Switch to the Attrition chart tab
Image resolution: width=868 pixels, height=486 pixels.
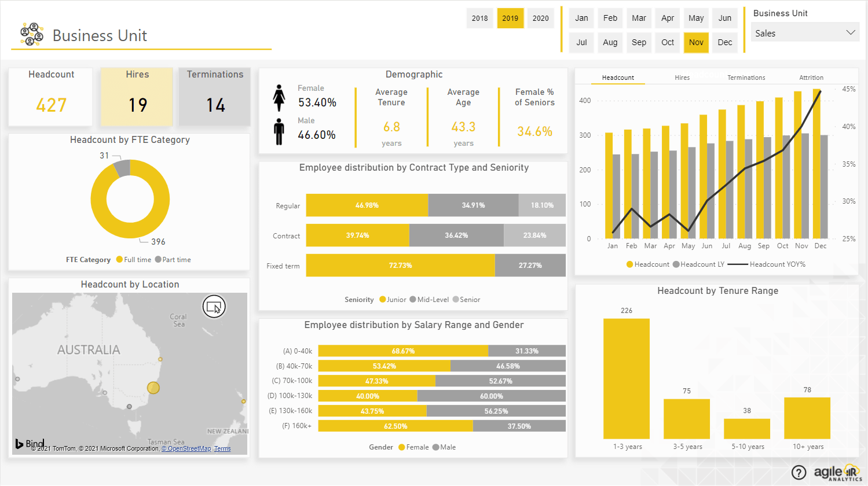811,76
